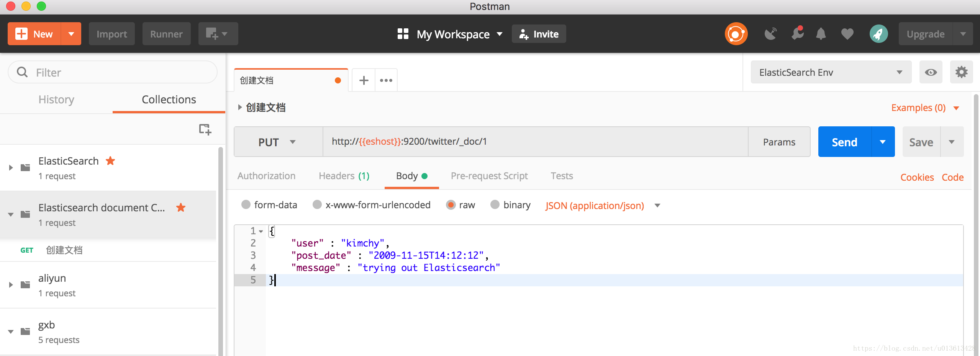Switch to the Collections tab
Image resolution: width=980 pixels, height=356 pixels.
(169, 100)
